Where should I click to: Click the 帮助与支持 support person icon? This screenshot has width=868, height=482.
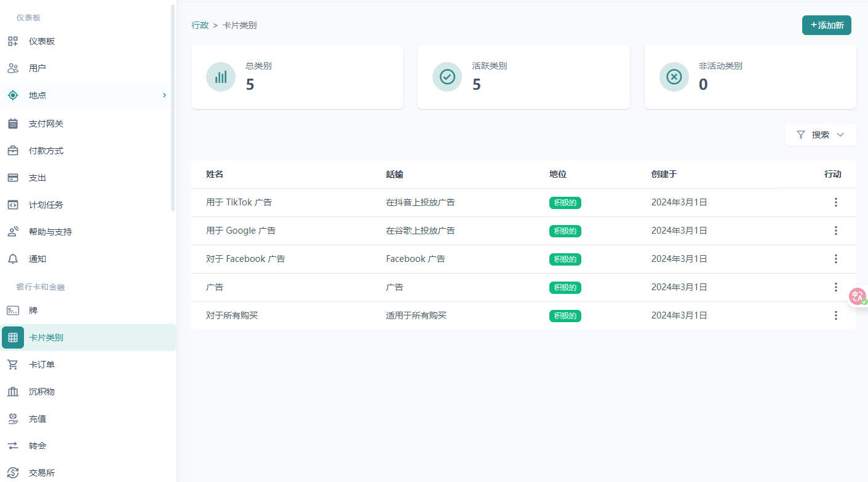tap(13, 232)
